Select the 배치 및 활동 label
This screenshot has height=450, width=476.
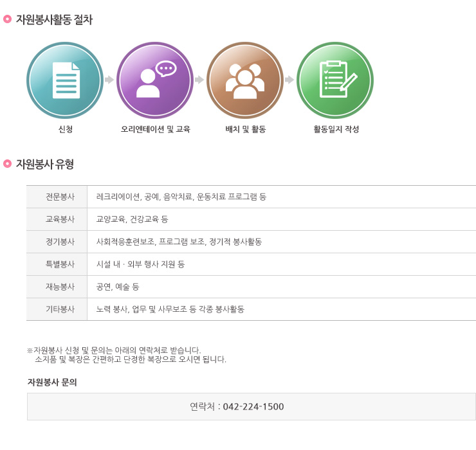click(246, 129)
